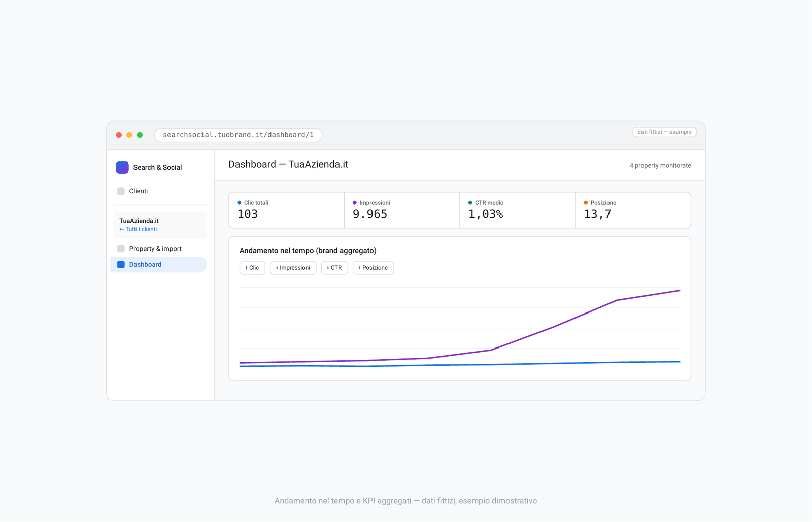Viewport: 812px width, 522px height.
Task: Toggle the Clic series in the chart
Action: [x=252, y=268]
